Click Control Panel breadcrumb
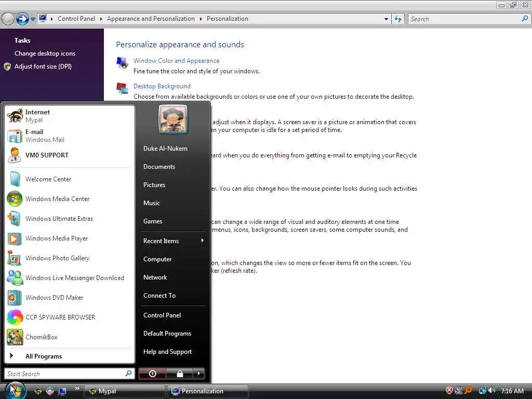This screenshot has height=399, width=532. point(76,19)
